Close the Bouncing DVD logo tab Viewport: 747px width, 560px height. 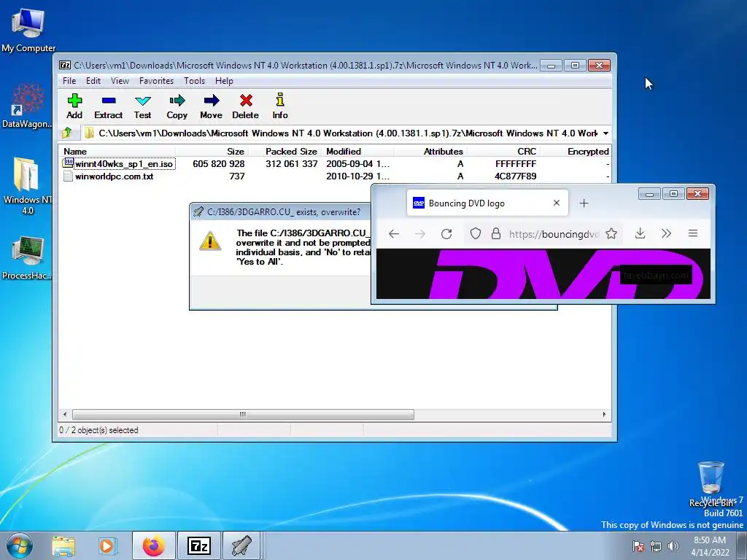point(556,203)
